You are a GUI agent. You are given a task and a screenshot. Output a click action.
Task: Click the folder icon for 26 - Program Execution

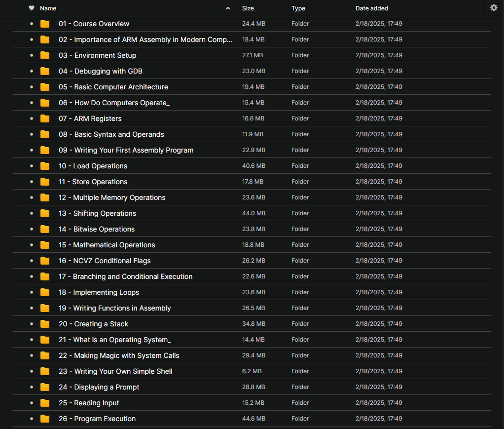coord(45,419)
